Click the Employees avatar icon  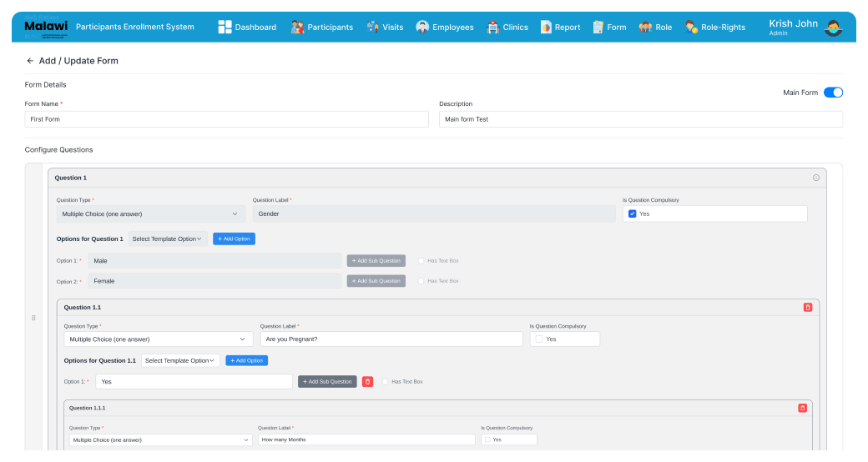422,27
